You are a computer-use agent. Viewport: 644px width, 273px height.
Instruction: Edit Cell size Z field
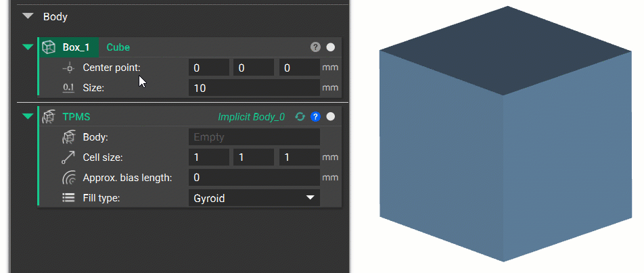(x=300, y=157)
